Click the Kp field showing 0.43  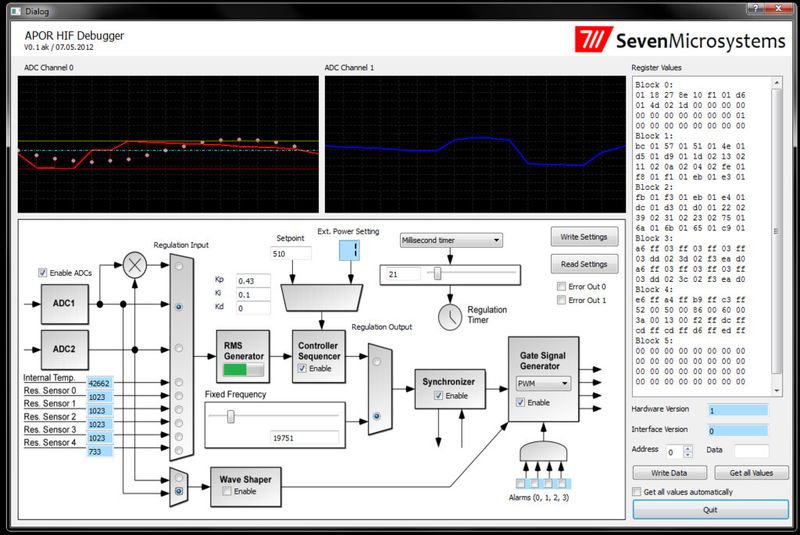point(253,281)
